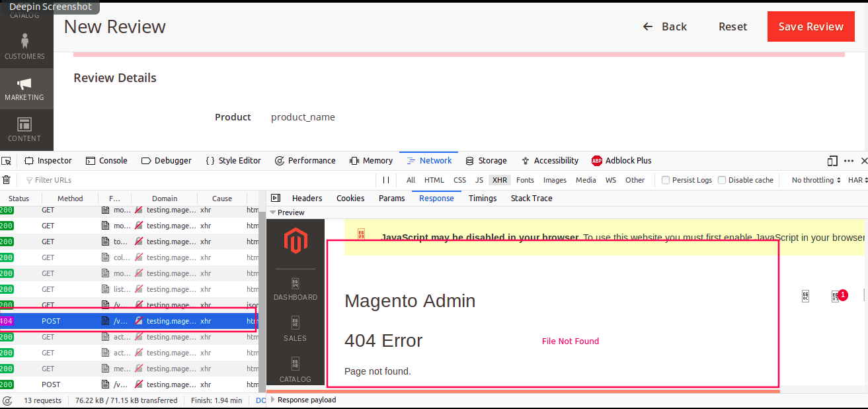This screenshot has height=409, width=868.
Task: Enable the Disable cache checkbox
Action: [722, 180]
